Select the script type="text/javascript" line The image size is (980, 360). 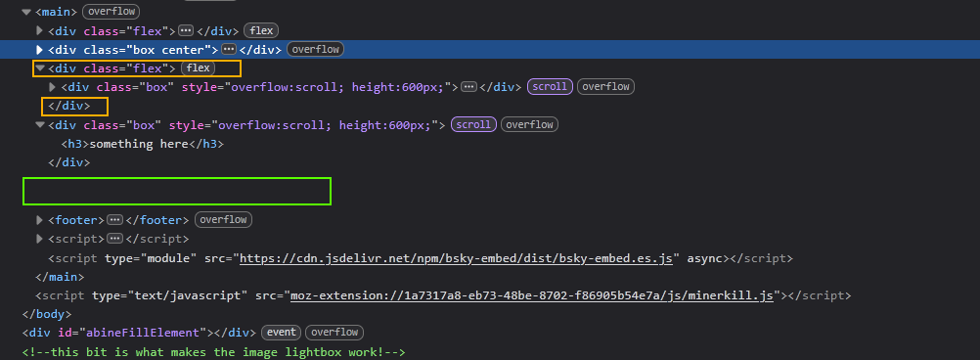443,295
